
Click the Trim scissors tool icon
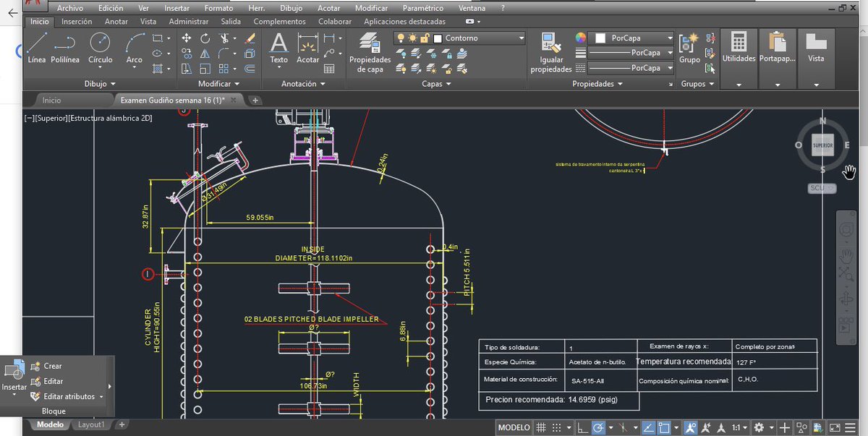[x=225, y=38]
